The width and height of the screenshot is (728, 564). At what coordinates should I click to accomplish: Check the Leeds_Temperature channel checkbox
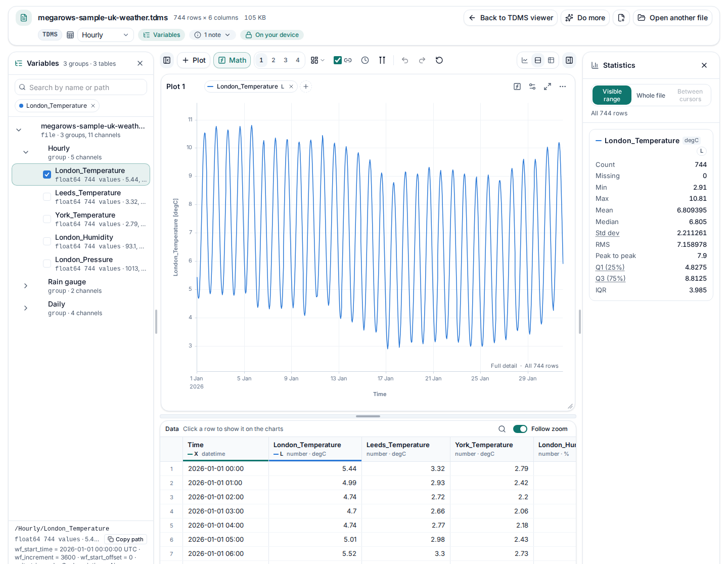(47, 197)
